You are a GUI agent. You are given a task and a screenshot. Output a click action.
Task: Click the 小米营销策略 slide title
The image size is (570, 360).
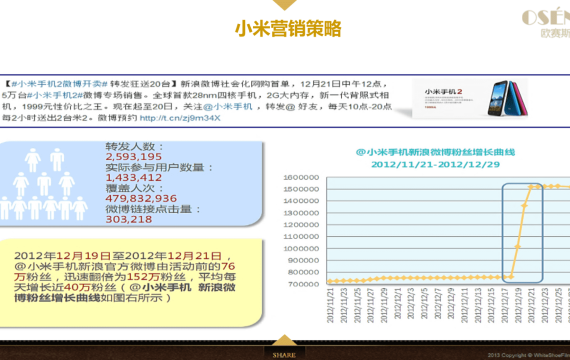coord(288,28)
